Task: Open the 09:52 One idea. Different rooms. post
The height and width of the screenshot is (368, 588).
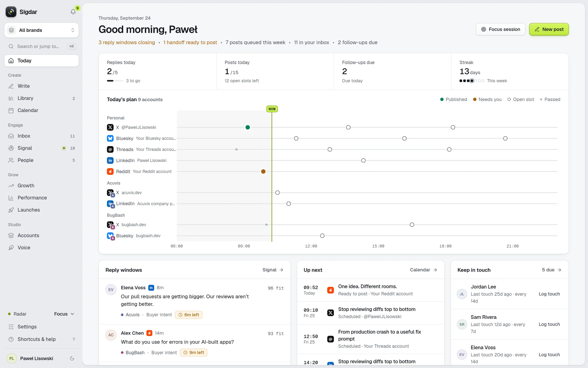Action: 371,290
